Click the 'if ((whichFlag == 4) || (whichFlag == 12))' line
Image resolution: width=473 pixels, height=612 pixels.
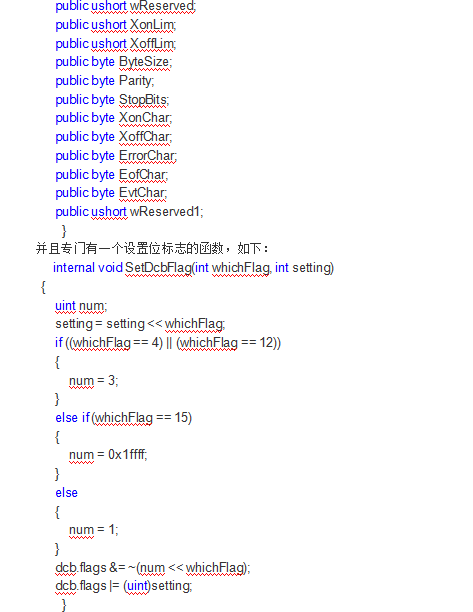pos(168,343)
